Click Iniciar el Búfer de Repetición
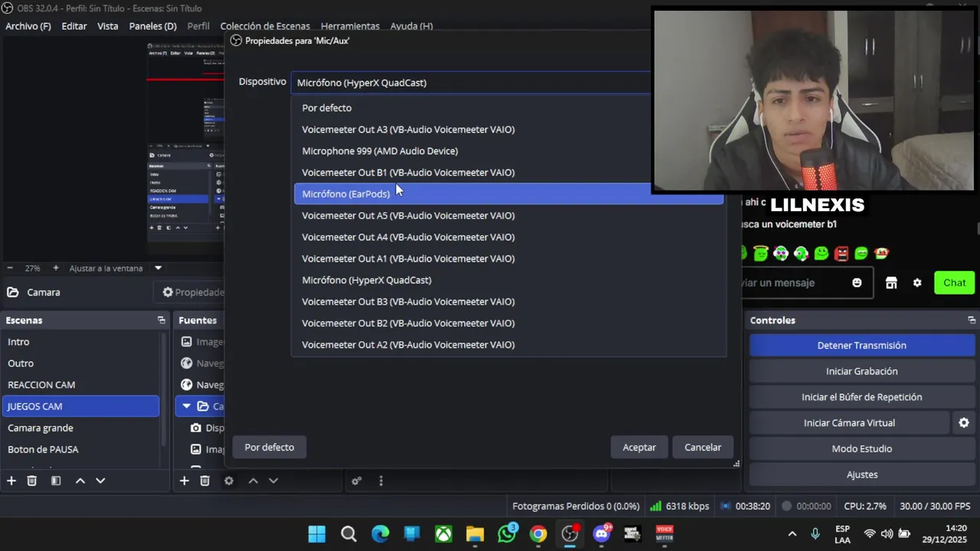Viewport: 980px width, 551px height. 862,396
